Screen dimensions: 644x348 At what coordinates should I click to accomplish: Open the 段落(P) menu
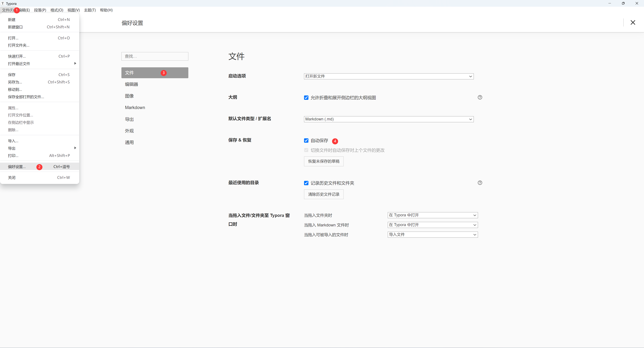coord(40,10)
